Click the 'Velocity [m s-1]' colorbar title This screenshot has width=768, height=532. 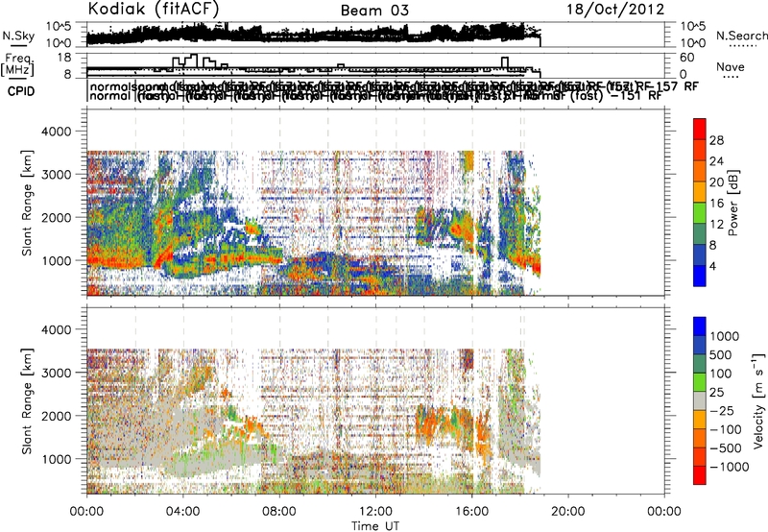[758, 400]
